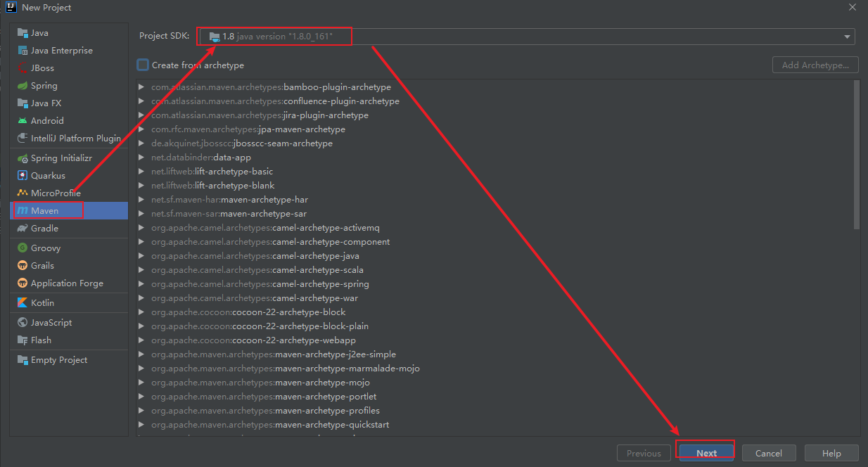868x467 pixels.
Task: Choose Gradle project type label
Action: click(x=44, y=229)
